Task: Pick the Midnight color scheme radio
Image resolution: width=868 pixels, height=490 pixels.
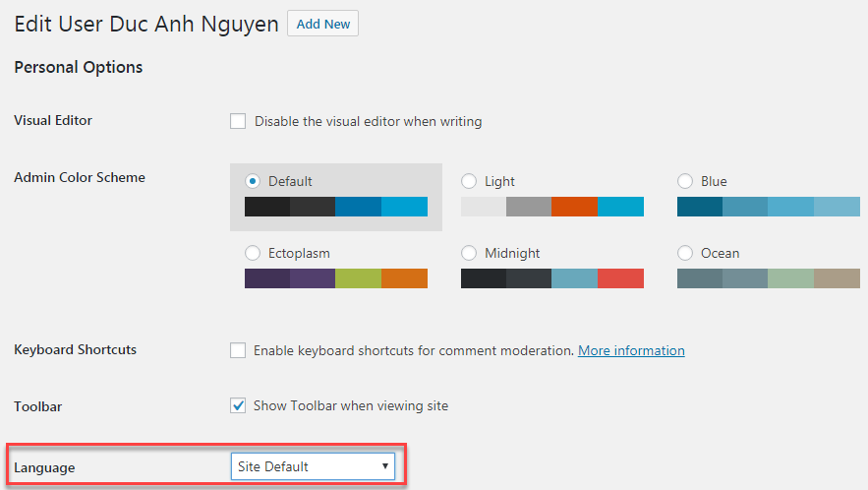Action: pos(469,253)
